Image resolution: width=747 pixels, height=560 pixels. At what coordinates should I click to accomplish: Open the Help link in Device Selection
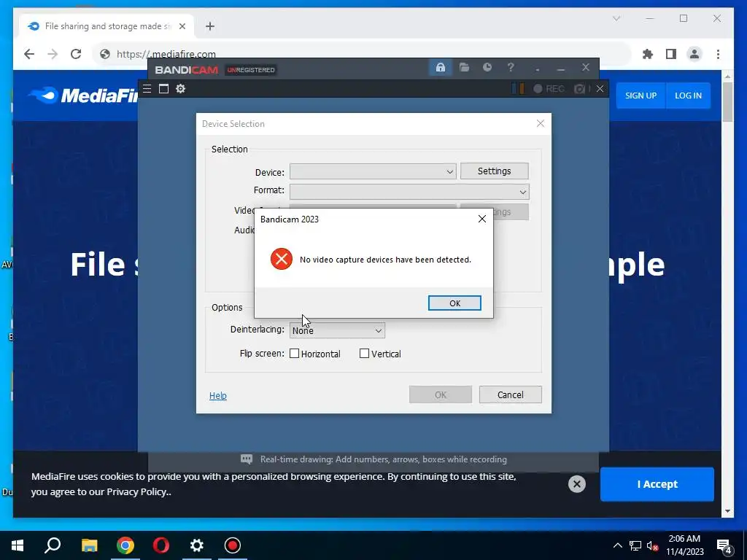[217, 395]
